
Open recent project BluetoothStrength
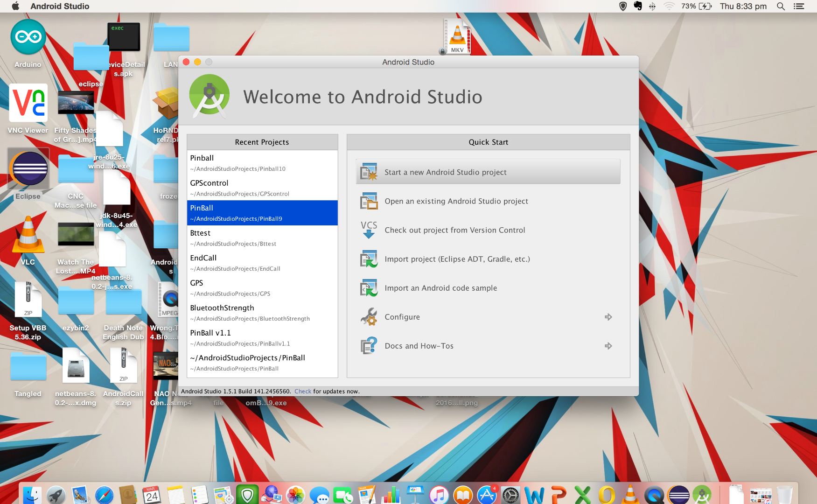coord(262,313)
